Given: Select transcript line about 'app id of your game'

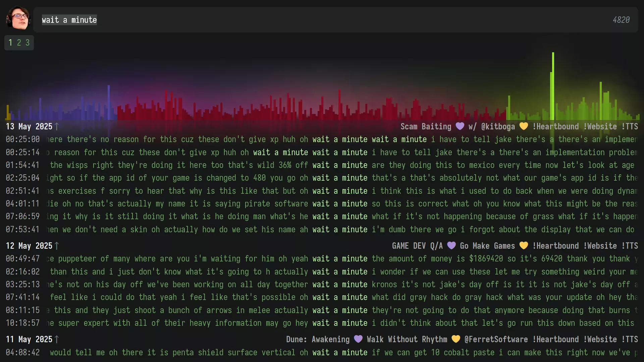Looking at the screenshot, I should pyautogui.click(x=342, y=178).
